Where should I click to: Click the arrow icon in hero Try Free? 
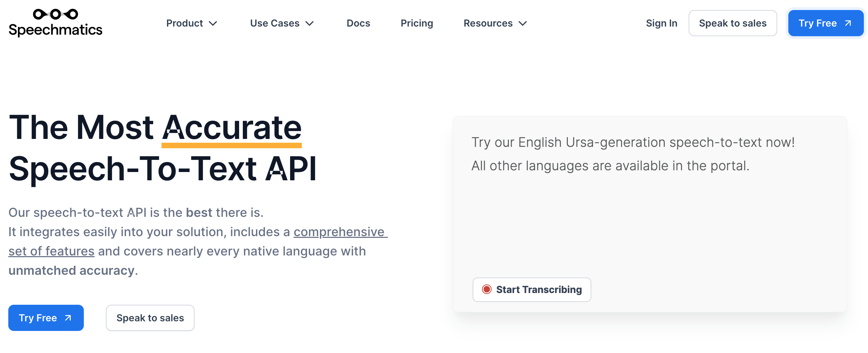[68, 318]
